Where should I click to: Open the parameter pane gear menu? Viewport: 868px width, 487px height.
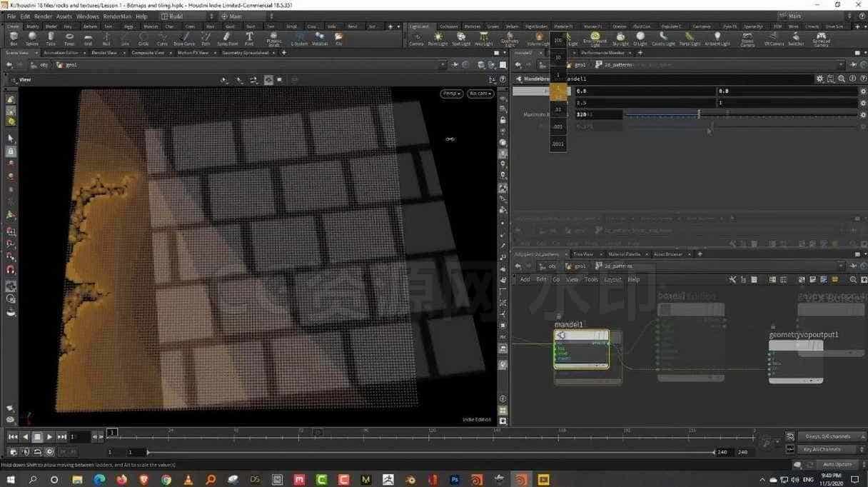pyautogui.click(x=820, y=79)
